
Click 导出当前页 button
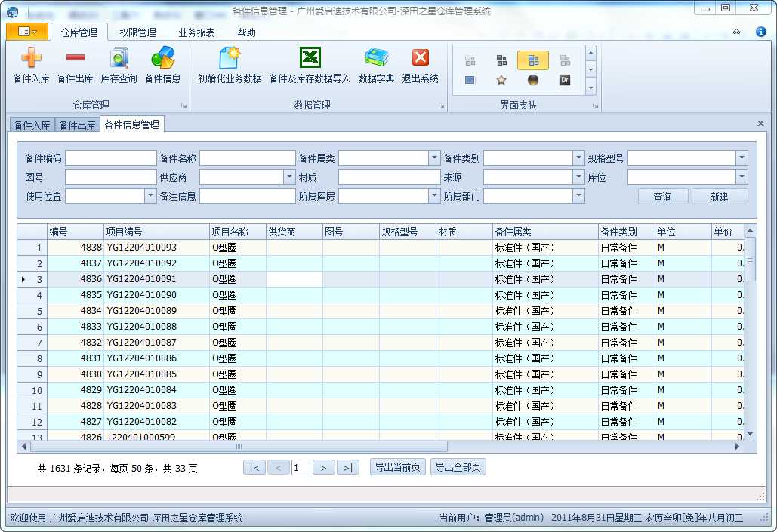(x=397, y=467)
